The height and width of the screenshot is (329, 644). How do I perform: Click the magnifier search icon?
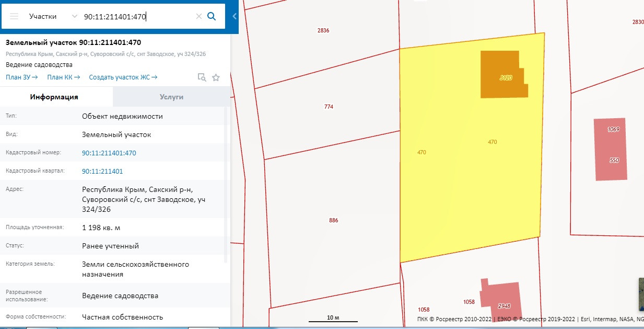tap(212, 16)
